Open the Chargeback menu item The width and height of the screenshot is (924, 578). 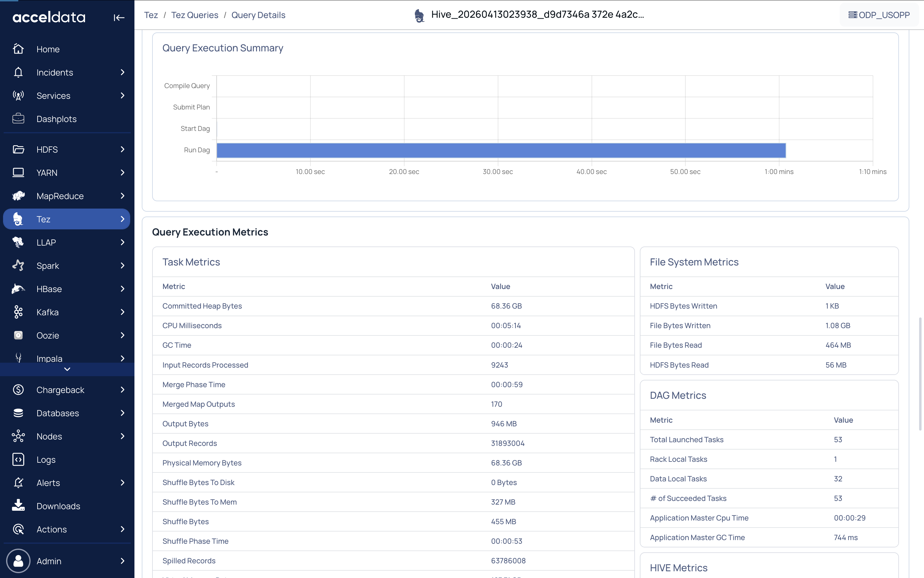(x=67, y=390)
